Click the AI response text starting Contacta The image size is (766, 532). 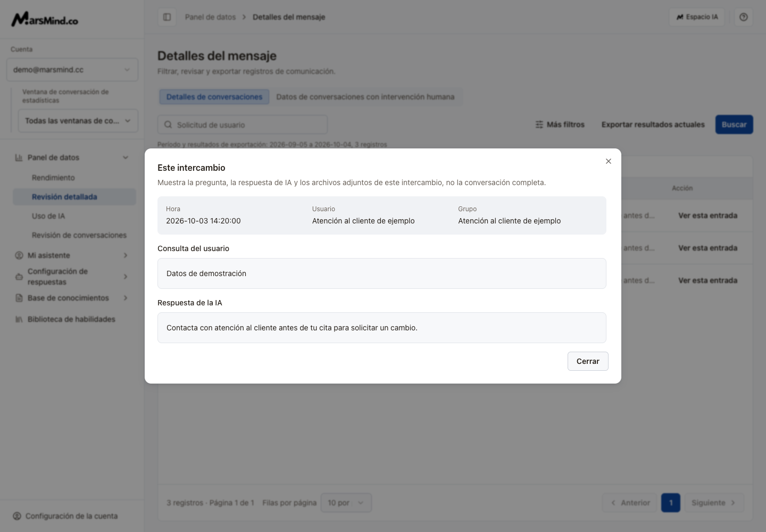292,328
